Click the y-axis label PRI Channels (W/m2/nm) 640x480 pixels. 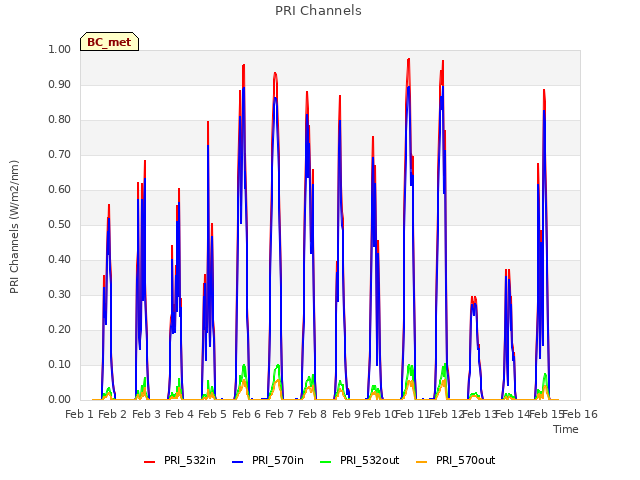click(x=14, y=227)
